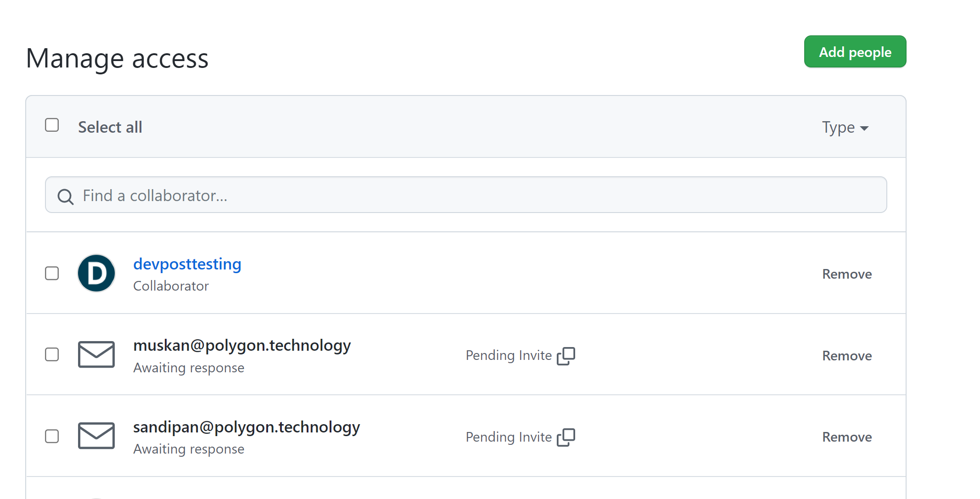Remove devposttesting collaborator
980x499 pixels.
(x=846, y=274)
